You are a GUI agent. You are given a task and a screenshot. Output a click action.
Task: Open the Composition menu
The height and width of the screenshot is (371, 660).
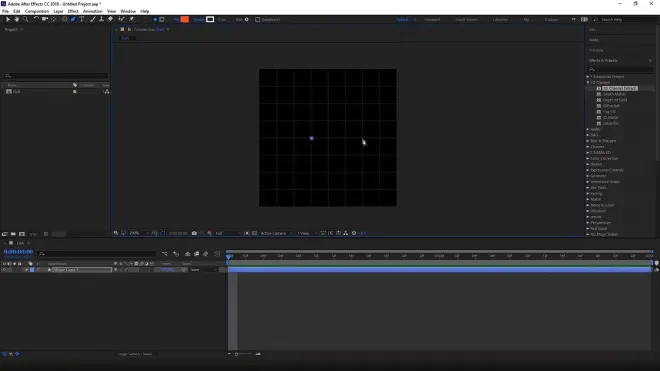(37, 11)
